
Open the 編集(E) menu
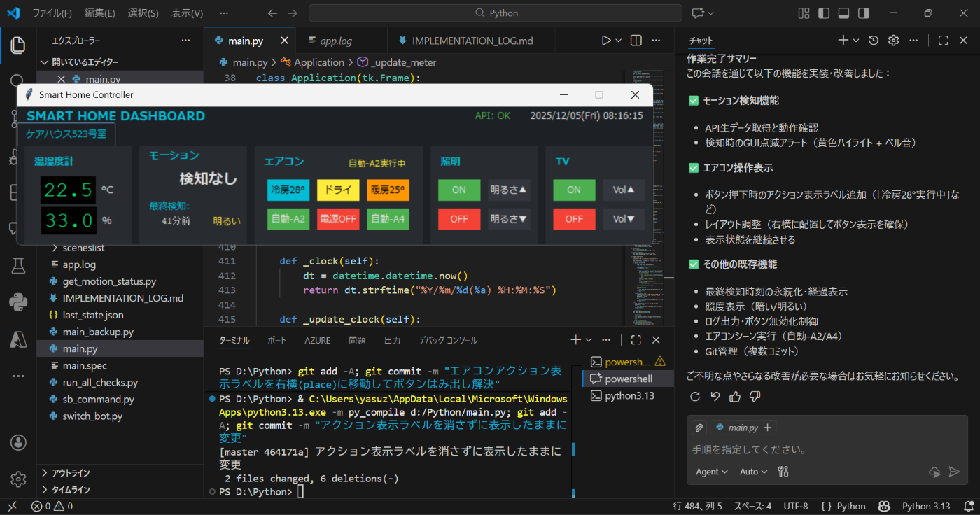99,13
